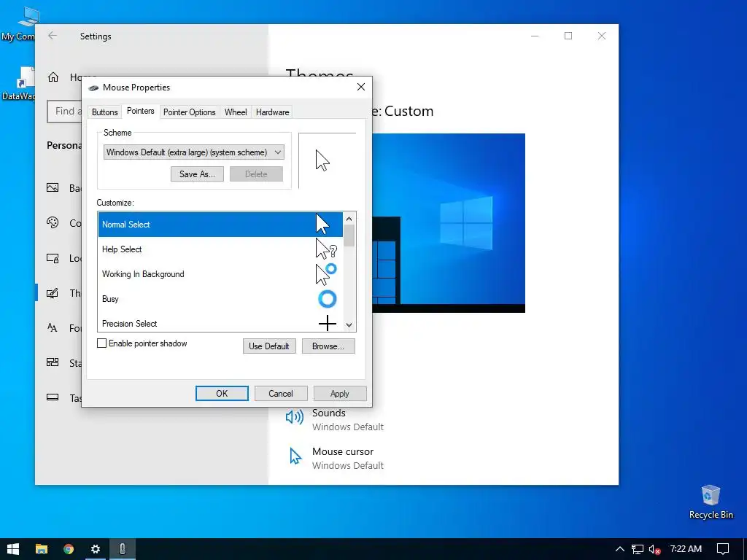Open Lock screen icon in sidebar
This screenshot has width=747, height=560.
53,258
